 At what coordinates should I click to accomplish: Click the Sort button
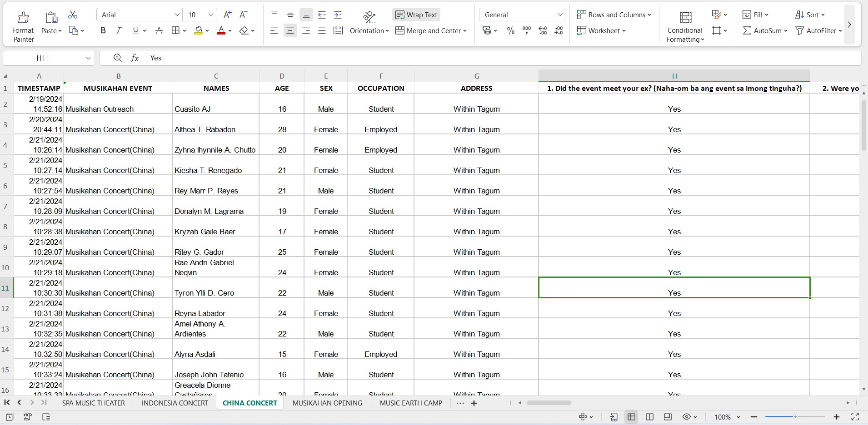(x=810, y=15)
